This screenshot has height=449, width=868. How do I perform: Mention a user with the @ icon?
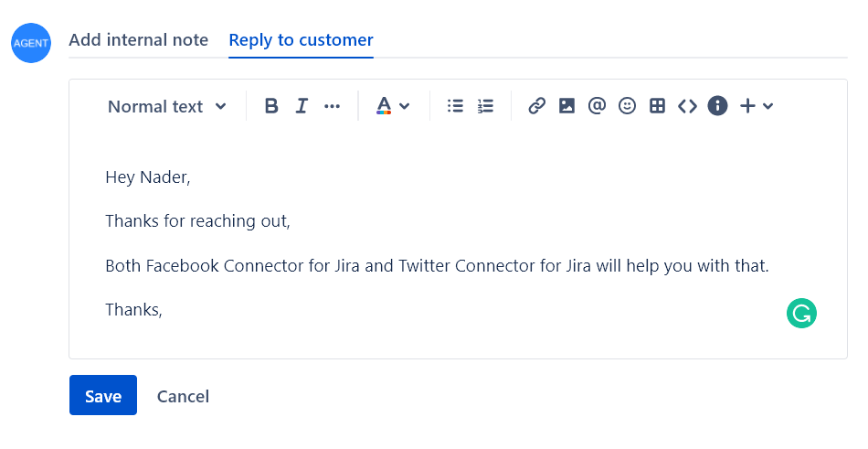click(x=597, y=106)
